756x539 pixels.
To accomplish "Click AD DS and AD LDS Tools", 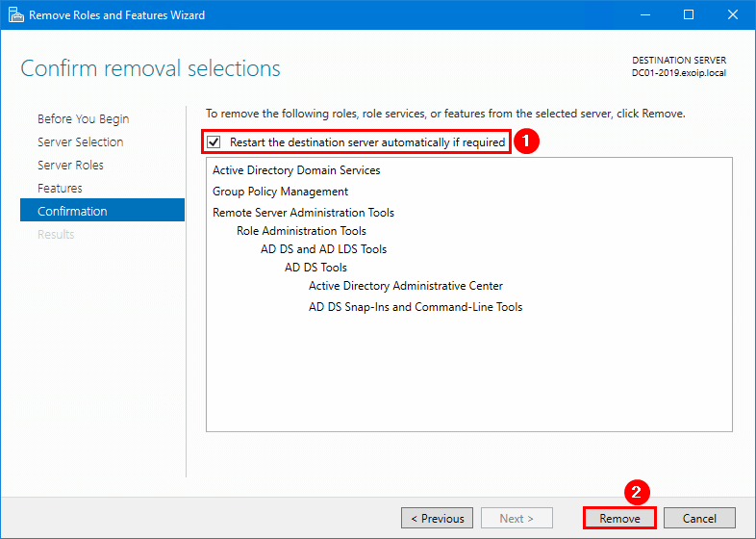I will pyautogui.click(x=323, y=249).
